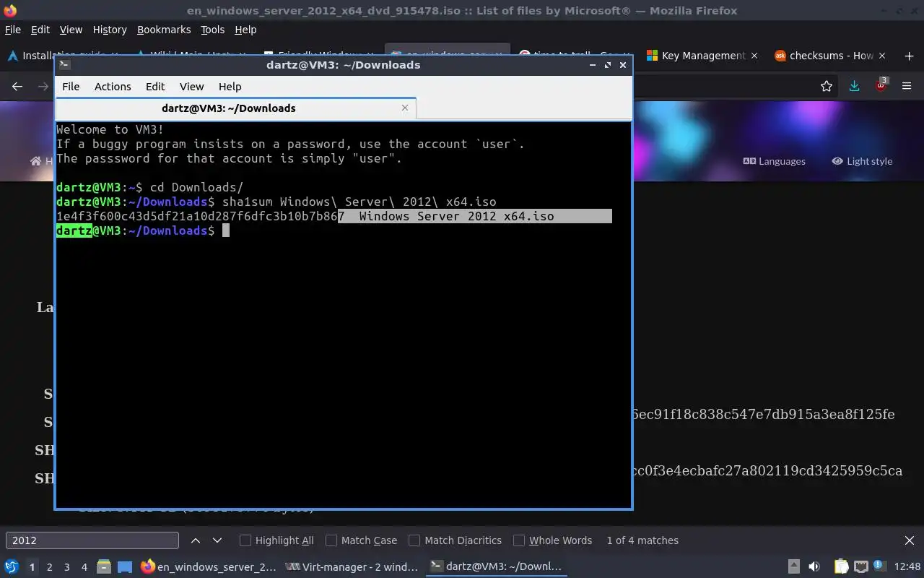Open Firefox History menu
Screen dimensions: 924x578
[x=110, y=30]
